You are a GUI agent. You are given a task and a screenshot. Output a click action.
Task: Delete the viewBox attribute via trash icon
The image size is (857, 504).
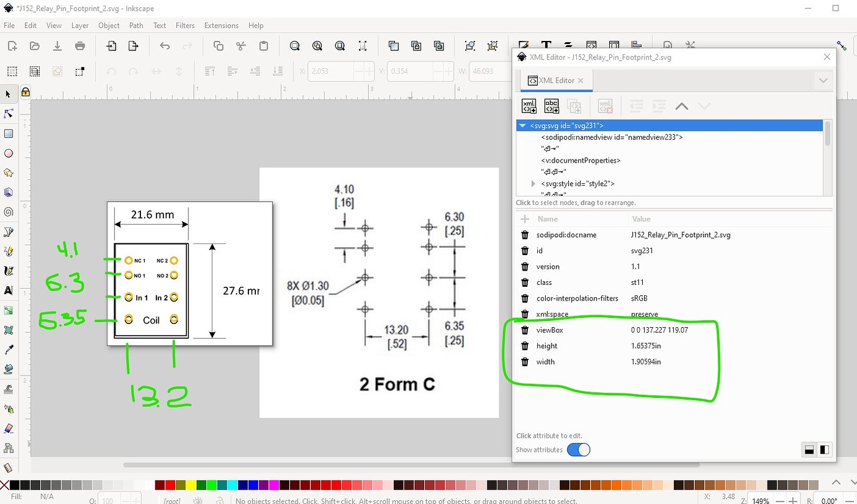coord(525,330)
